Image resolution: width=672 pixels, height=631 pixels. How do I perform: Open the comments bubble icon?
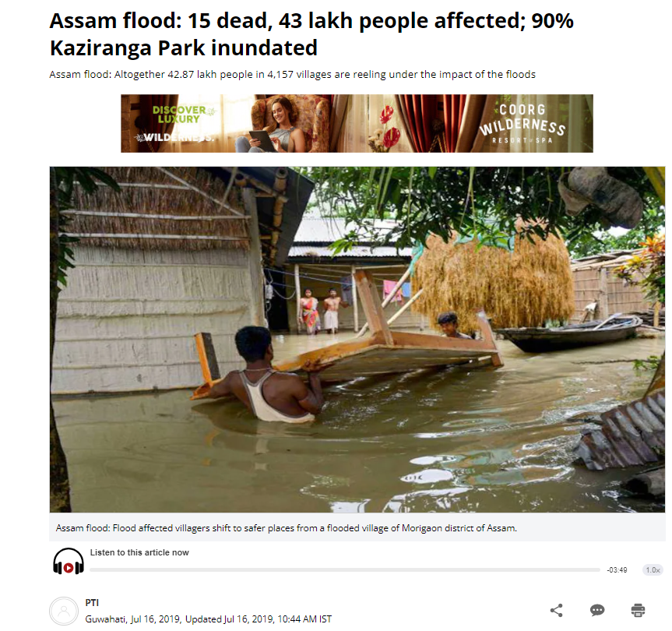pos(597,610)
